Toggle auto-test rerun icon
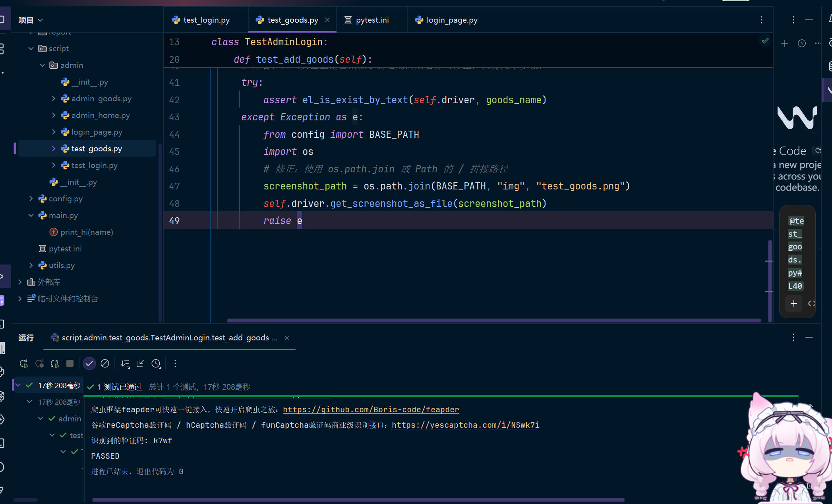 coord(55,363)
